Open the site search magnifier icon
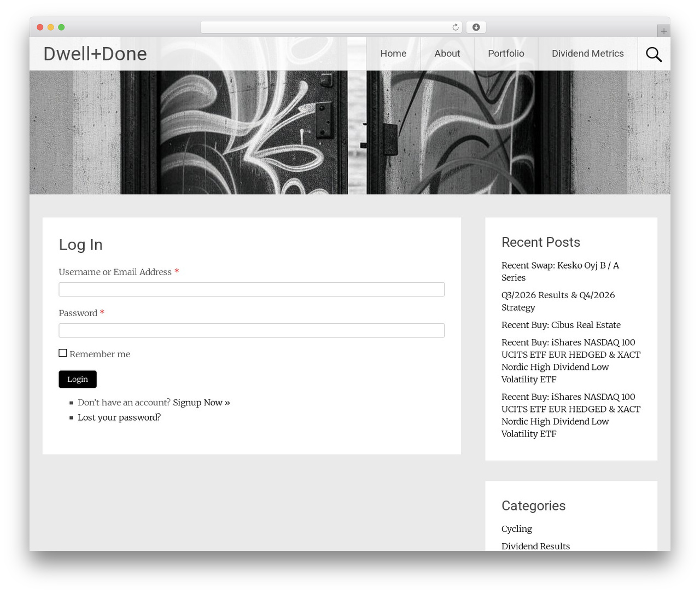Screen dimensions: 700x593 (x=654, y=54)
